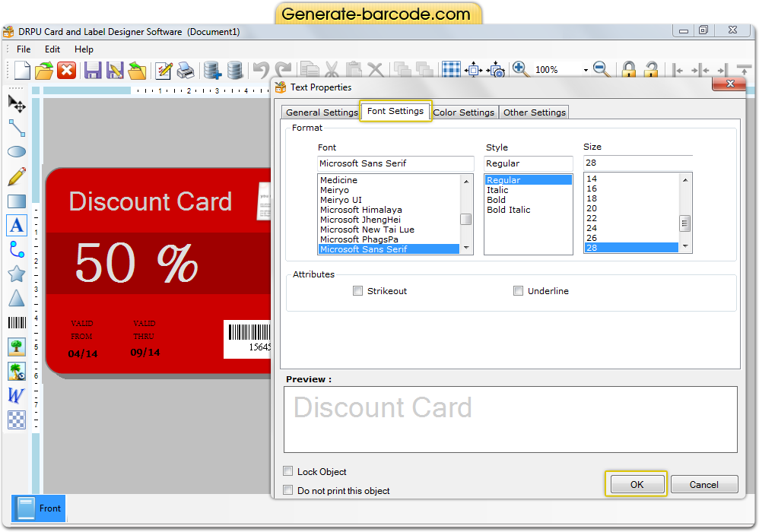Enable the Strikeout attribute
This screenshot has height=532, width=759.
(357, 290)
